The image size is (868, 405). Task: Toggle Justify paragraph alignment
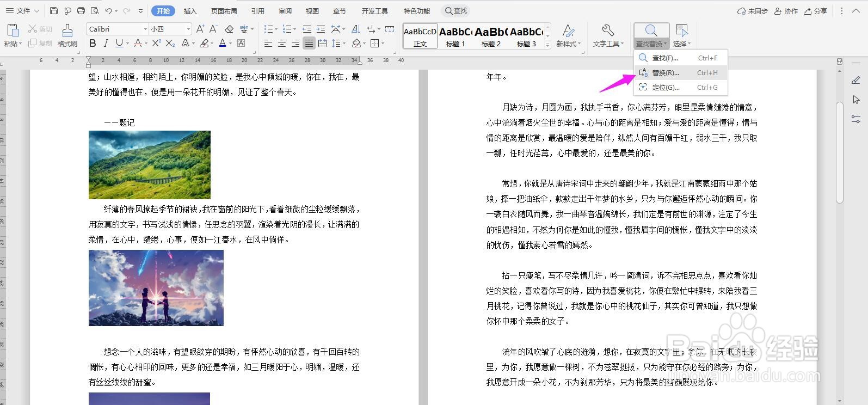point(309,43)
